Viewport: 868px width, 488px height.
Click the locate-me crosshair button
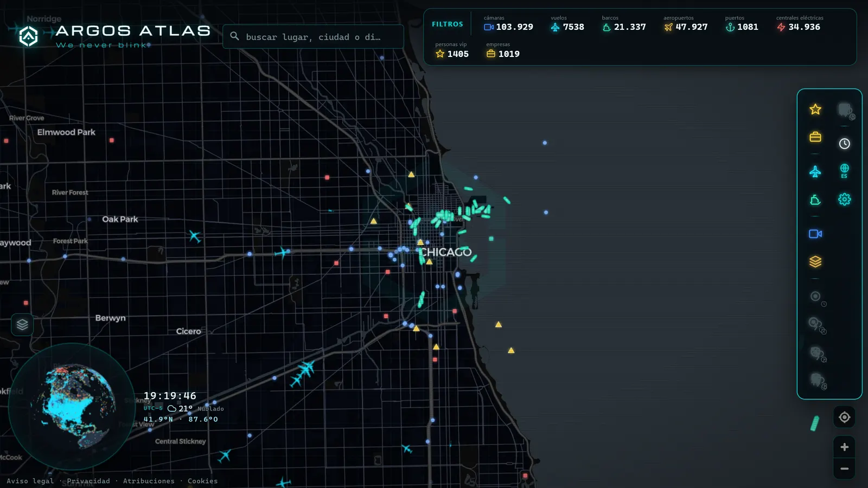pyautogui.click(x=844, y=418)
